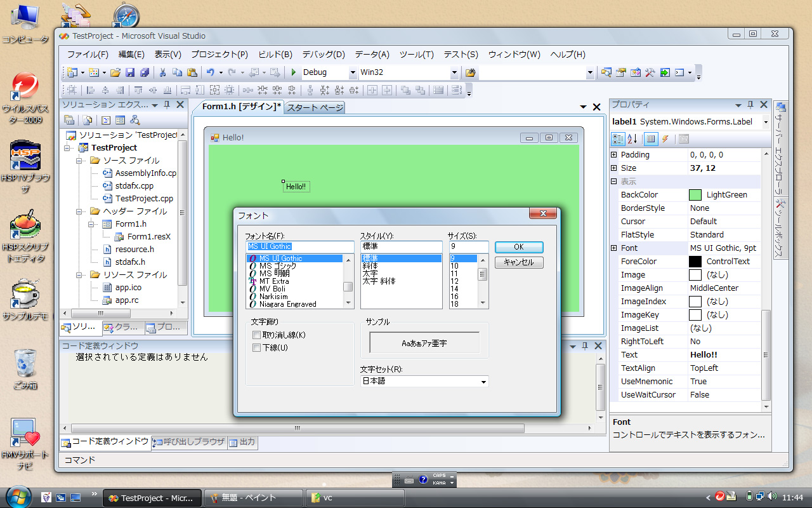Screen dimensions: 812x508
Task: Collapse the 表示 category in Properties
Action: click(613, 181)
